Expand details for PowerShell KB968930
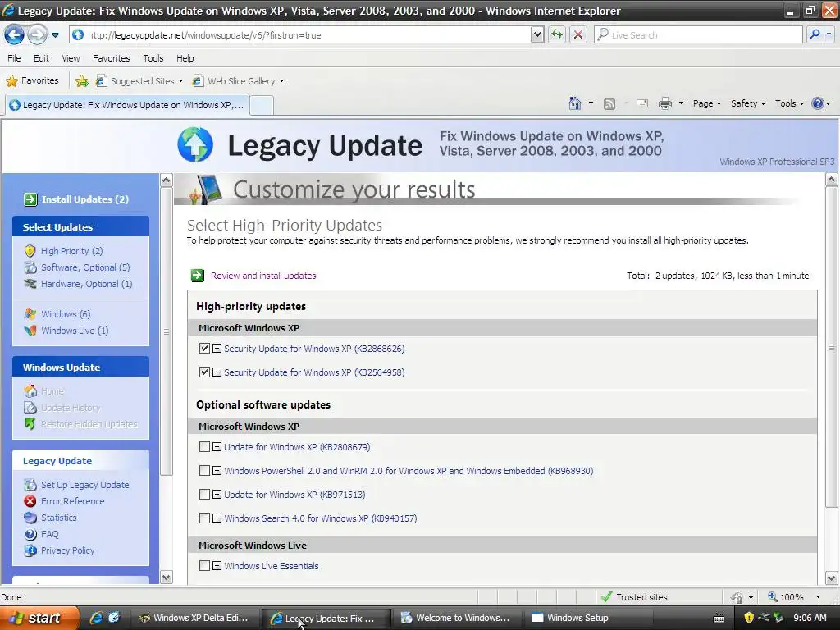The width and height of the screenshot is (840, 630). [x=217, y=470]
